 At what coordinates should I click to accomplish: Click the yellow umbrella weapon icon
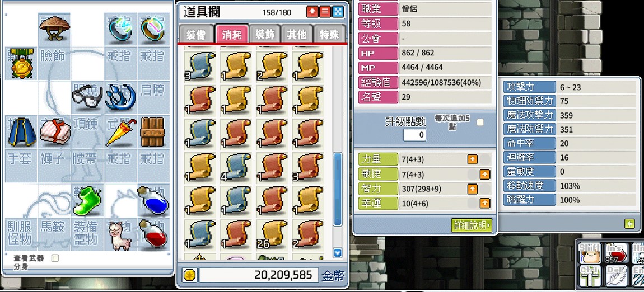pos(120,131)
